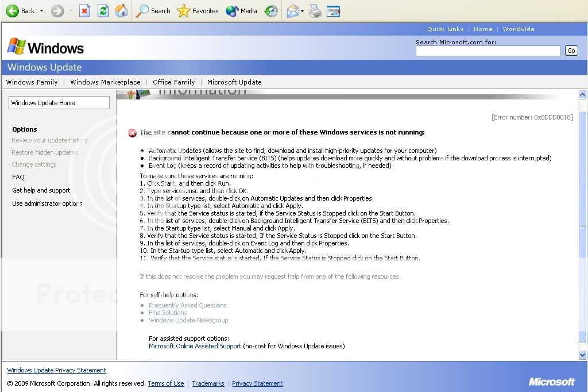Click the History clock icon in the toolbar
The height and width of the screenshot is (392, 588).
tap(271, 11)
